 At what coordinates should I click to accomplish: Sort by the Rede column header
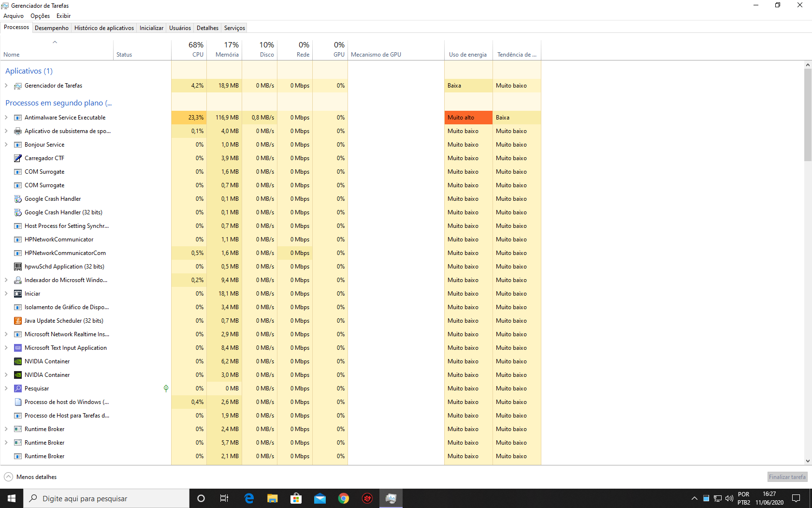295,49
